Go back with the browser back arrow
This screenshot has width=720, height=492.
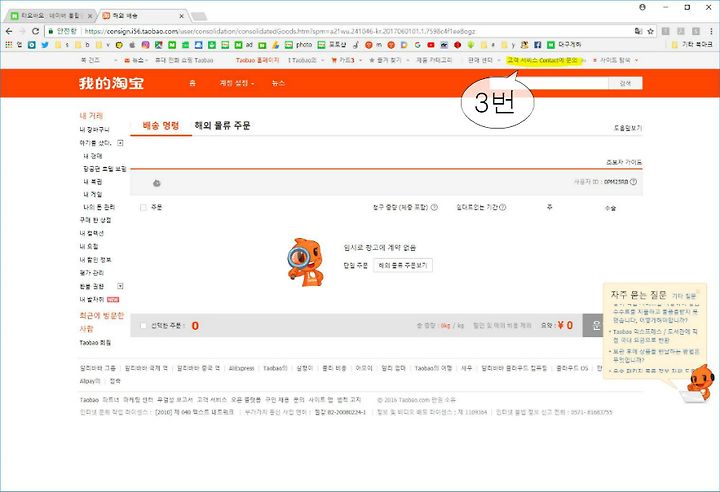coord(9,31)
